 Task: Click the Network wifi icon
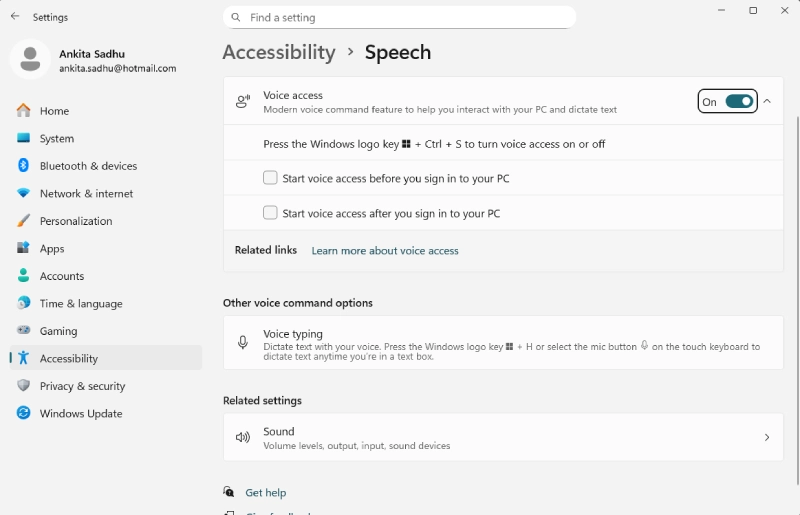(x=23, y=193)
